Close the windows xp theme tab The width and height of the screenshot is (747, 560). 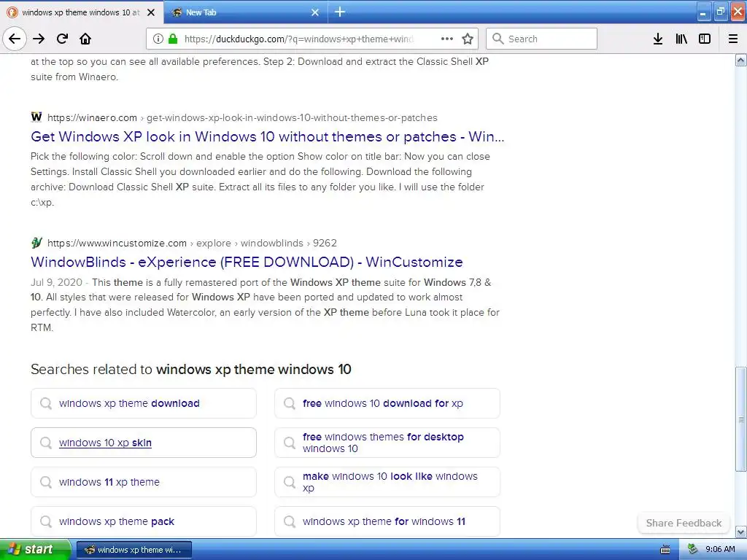click(x=151, y=12)
